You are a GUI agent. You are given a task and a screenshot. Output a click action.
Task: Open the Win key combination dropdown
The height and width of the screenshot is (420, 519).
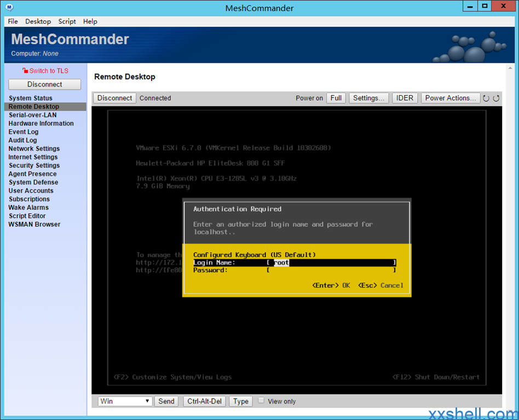click(125, 401)
